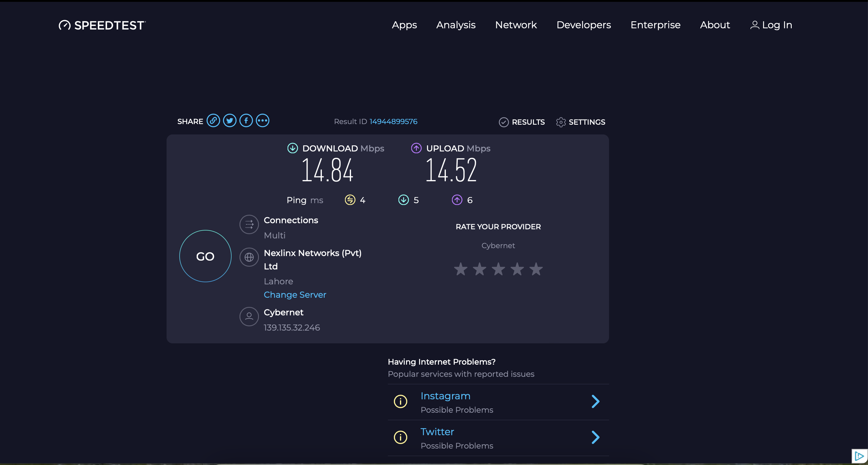Click Lahore server location text
The image size is (868, 465).
pyautogui.click(x=278, y=281)
